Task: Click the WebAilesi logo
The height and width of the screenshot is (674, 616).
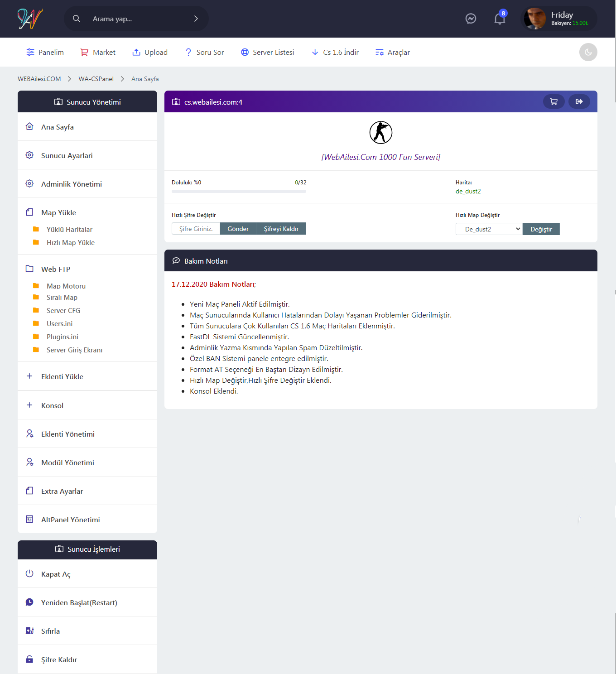Action: (30, 19)
